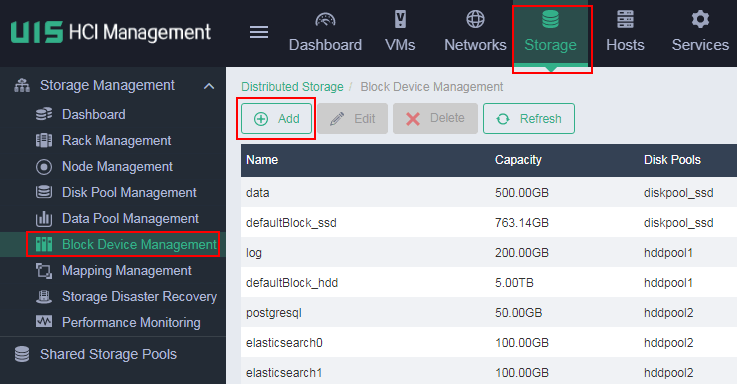Select the Networks globe icon
The height and width of the screenshot is (384, 737).
475,19
